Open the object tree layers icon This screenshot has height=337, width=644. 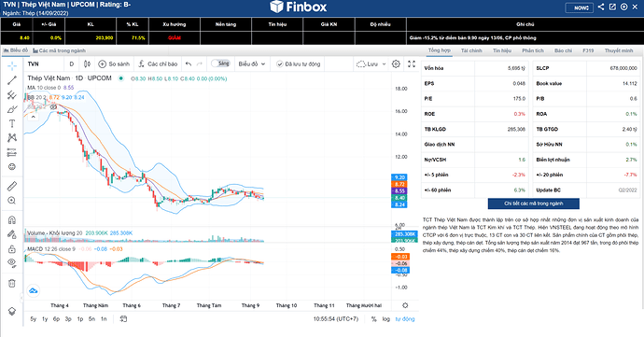pos(12,311)
